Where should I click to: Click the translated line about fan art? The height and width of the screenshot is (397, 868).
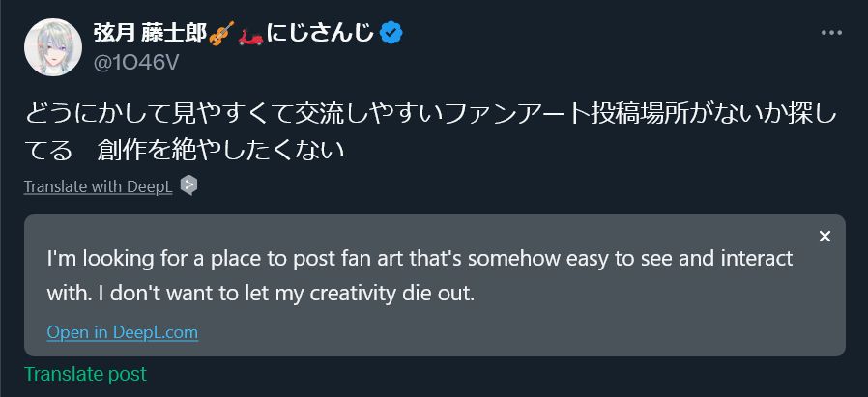(420, 259)
